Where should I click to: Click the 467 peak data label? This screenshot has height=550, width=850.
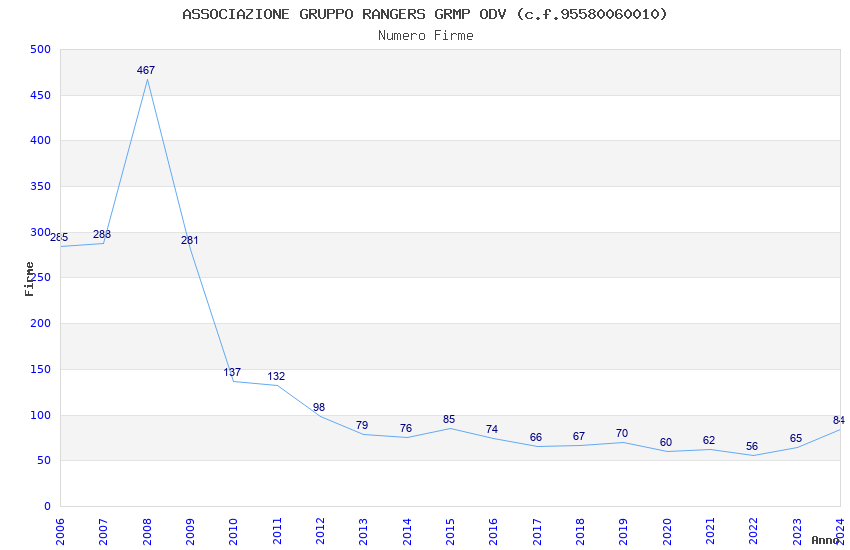click(x=146, y=70)
